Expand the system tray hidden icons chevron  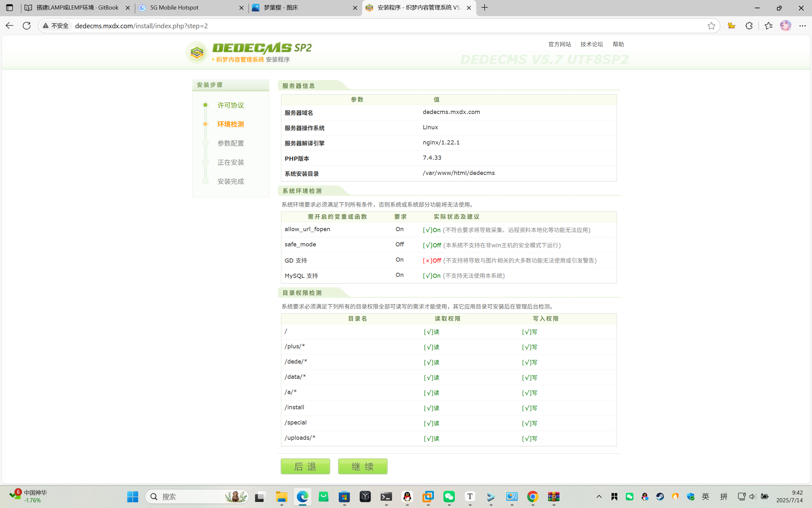tap(599, 497)
